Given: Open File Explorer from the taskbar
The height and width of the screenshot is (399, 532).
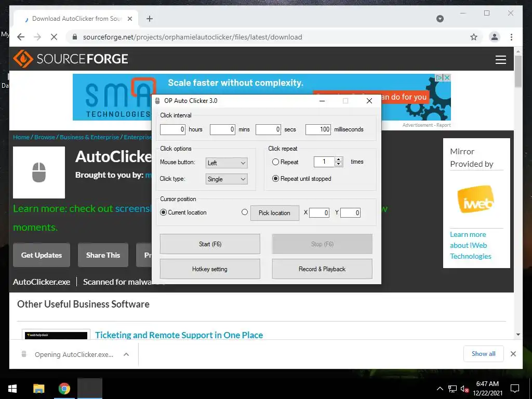Looking at the screenshot, I should tap(38, 389).
